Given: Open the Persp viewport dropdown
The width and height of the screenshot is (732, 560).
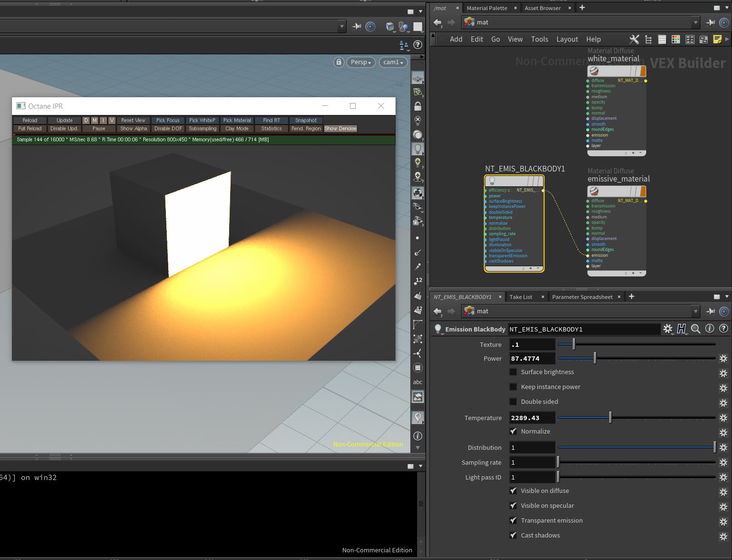Looking at the screenshot, I should pos(361,62).
